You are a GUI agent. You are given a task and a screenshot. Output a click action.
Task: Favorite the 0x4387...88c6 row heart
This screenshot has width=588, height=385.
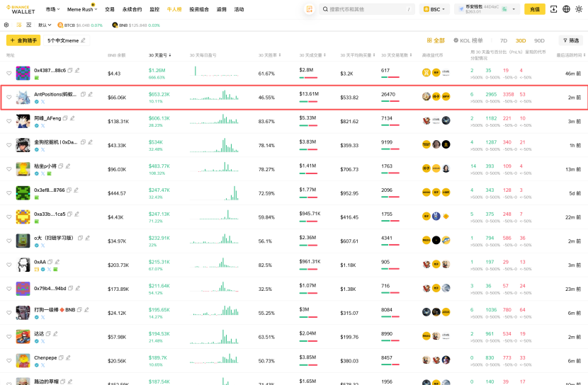9,74
